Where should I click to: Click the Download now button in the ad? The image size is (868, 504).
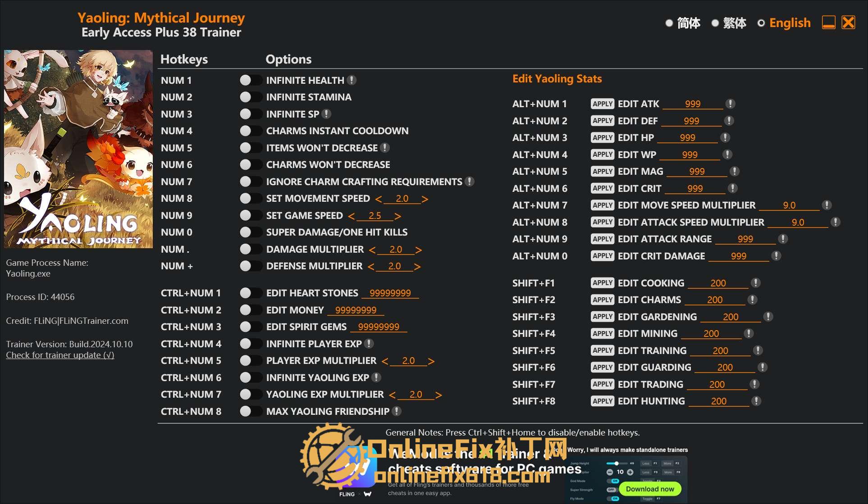click(x=650, y=489)
